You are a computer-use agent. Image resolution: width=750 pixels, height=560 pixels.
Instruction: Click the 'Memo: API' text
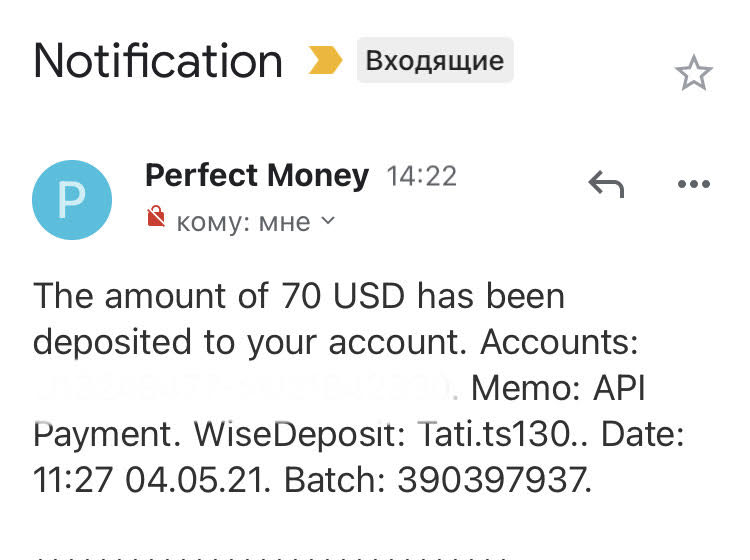(555, 388)
